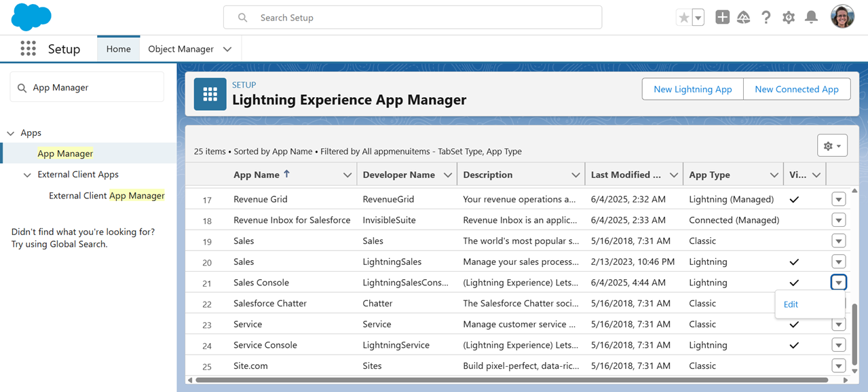Select the Salesforce Chatter app name cell

(x=270, y=304)
